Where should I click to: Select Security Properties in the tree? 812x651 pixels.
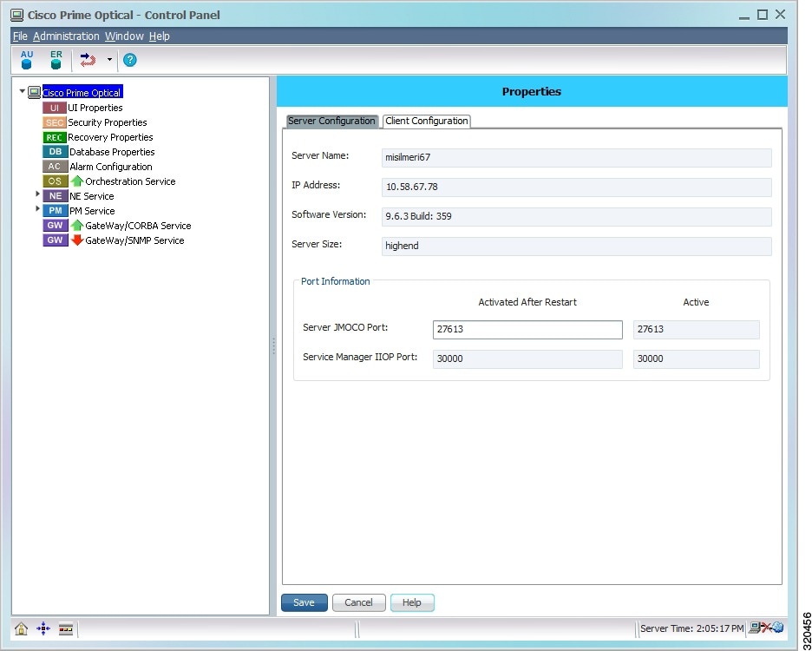coord(107,122)
